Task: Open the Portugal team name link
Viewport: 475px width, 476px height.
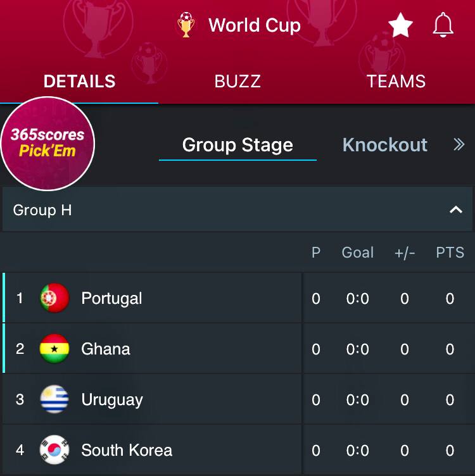Action: [111, 298]
